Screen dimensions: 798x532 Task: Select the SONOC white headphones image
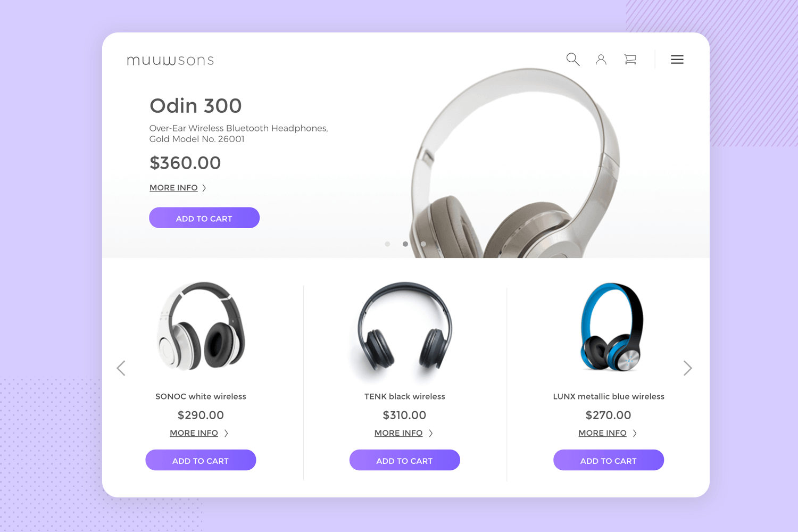click(201, 326)
